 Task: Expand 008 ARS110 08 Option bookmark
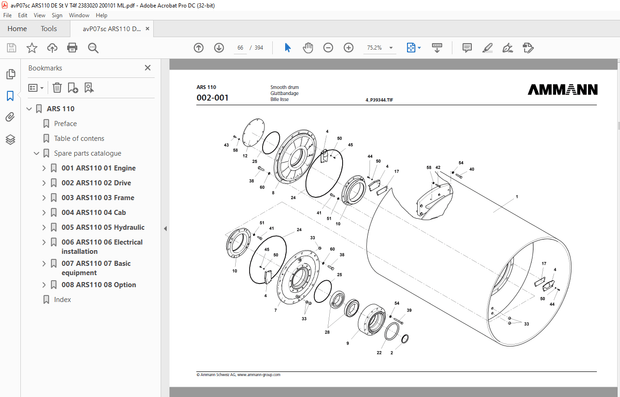(x=44, y=285)
